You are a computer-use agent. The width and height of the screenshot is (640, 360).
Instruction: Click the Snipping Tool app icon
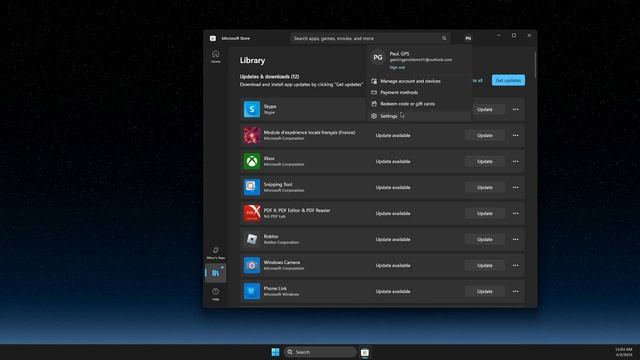click(252, 187)
